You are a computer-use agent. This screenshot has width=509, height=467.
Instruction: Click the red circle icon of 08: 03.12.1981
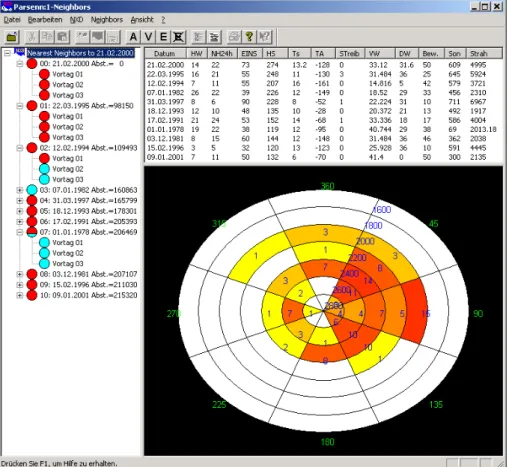(x=32, y=274)
